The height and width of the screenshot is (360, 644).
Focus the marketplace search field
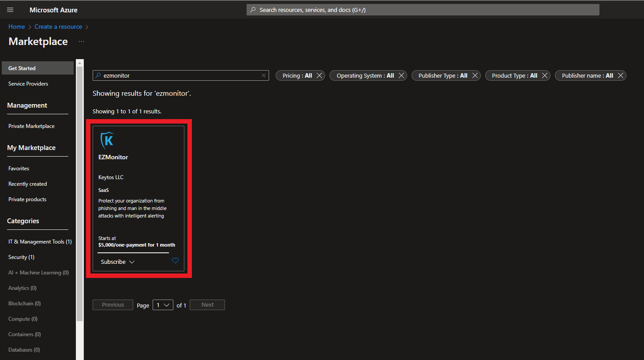click(x=181, y=75)
